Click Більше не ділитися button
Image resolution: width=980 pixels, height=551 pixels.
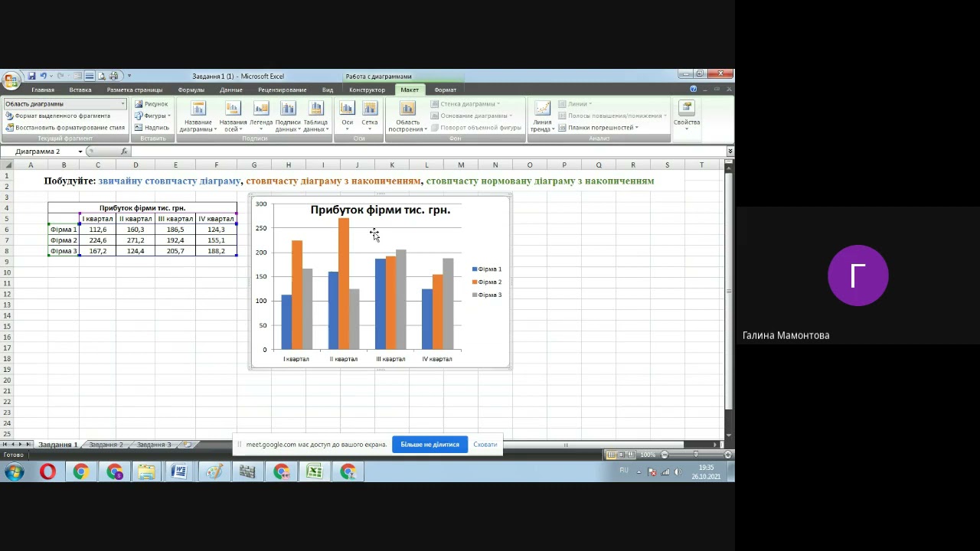[430, 445]
